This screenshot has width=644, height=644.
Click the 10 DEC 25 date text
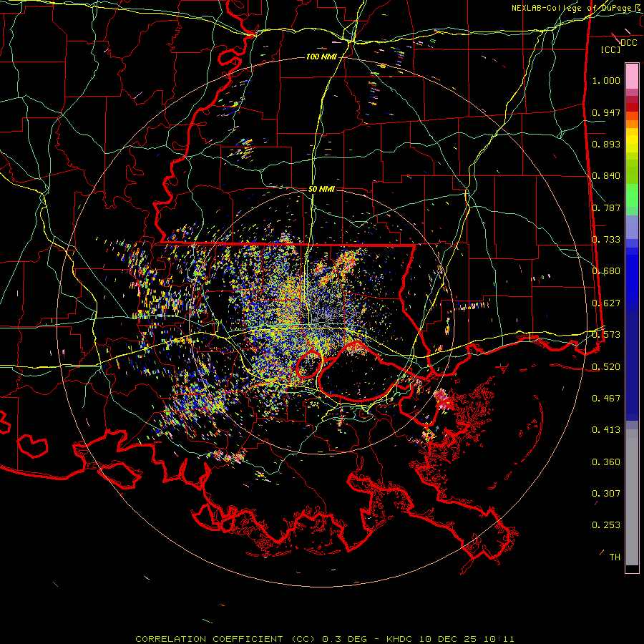click(x=448, y=639)
